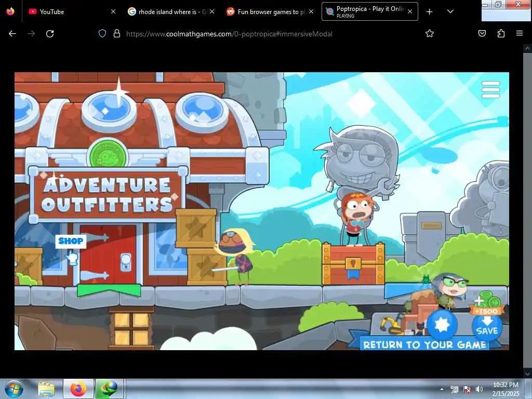Click Return To Your Game banner
This screenshot has width=532, height=399.
click(x=425, y=344)
